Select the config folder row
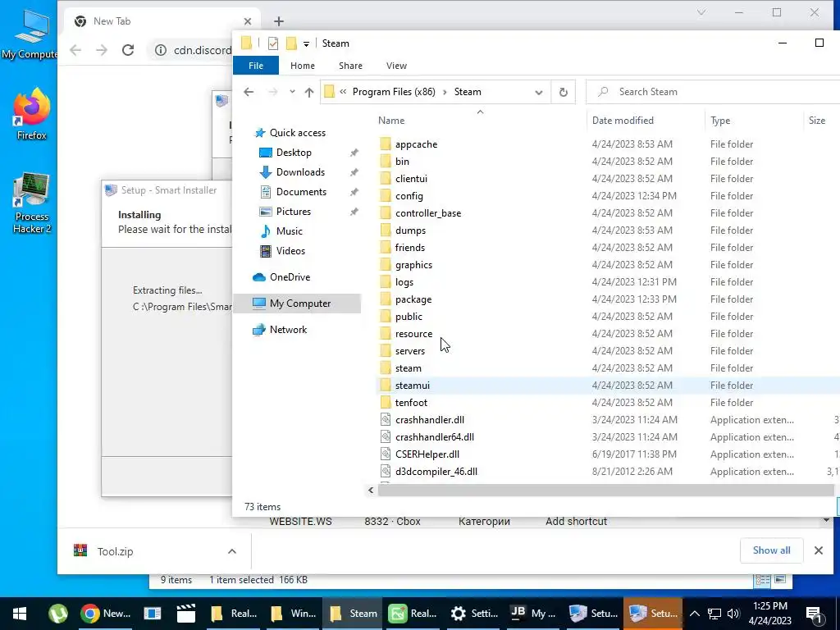 click(609, 195)
